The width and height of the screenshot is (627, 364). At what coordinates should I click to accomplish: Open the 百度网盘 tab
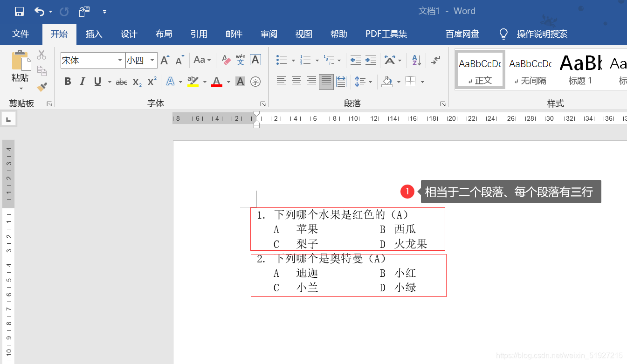pyautogui.click(x=462, y=34)
